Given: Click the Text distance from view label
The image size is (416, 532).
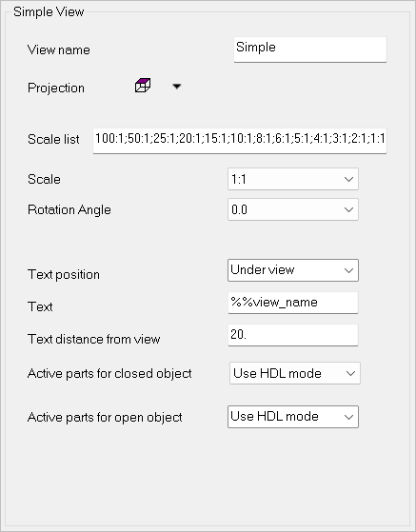Looking at the screenshot, I should click(94, 339).
